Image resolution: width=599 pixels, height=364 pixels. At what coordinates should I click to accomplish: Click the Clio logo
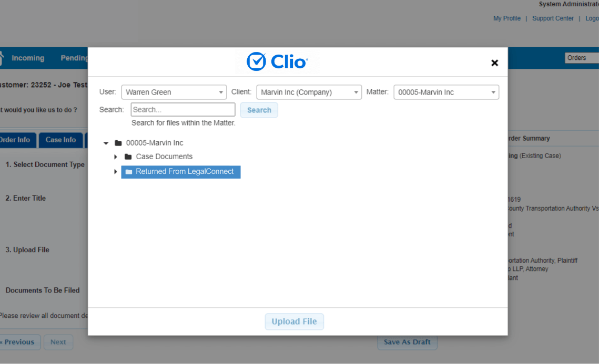coord(277,61)
